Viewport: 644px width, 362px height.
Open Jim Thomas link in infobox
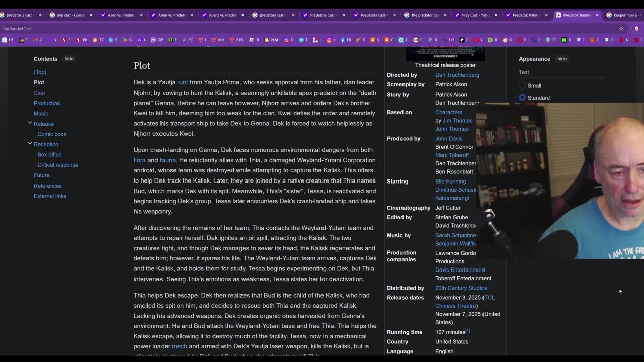tap(457, 121)
